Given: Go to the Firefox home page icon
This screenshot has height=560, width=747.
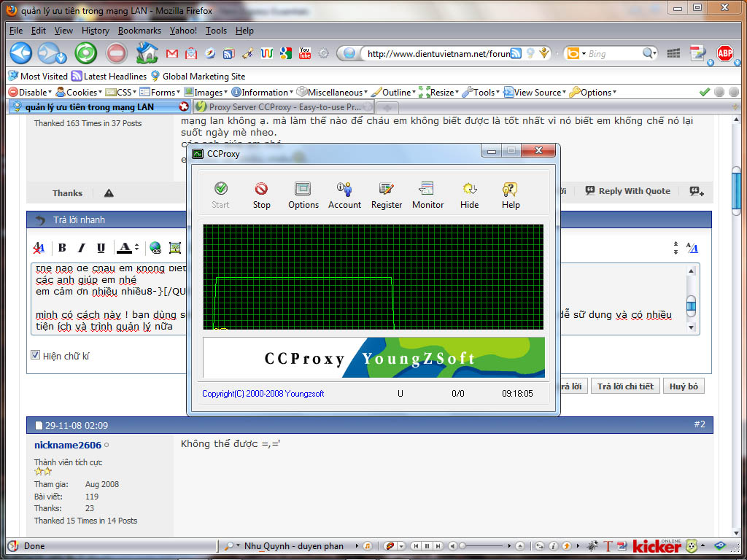Looking at the screenshot, I should (x=147, y=52).
